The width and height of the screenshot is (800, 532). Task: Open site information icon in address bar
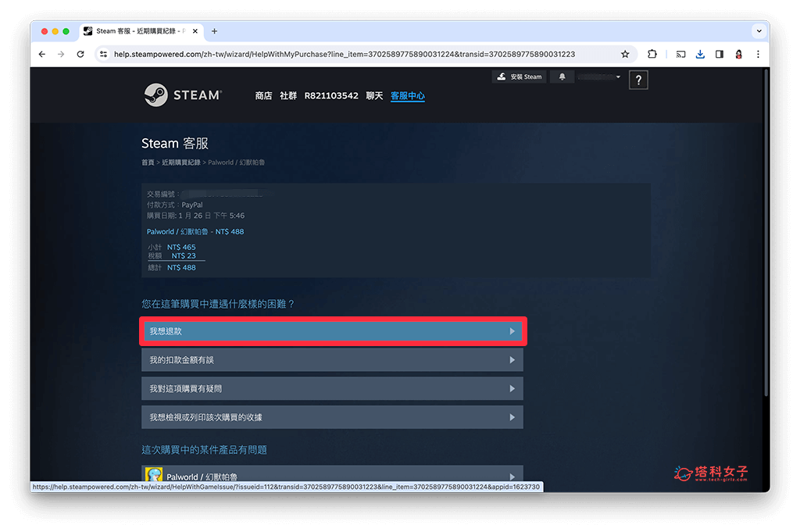point(104,54)
